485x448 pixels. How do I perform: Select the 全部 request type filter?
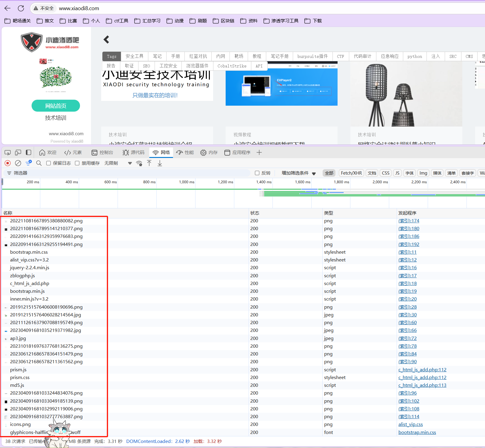329,173
